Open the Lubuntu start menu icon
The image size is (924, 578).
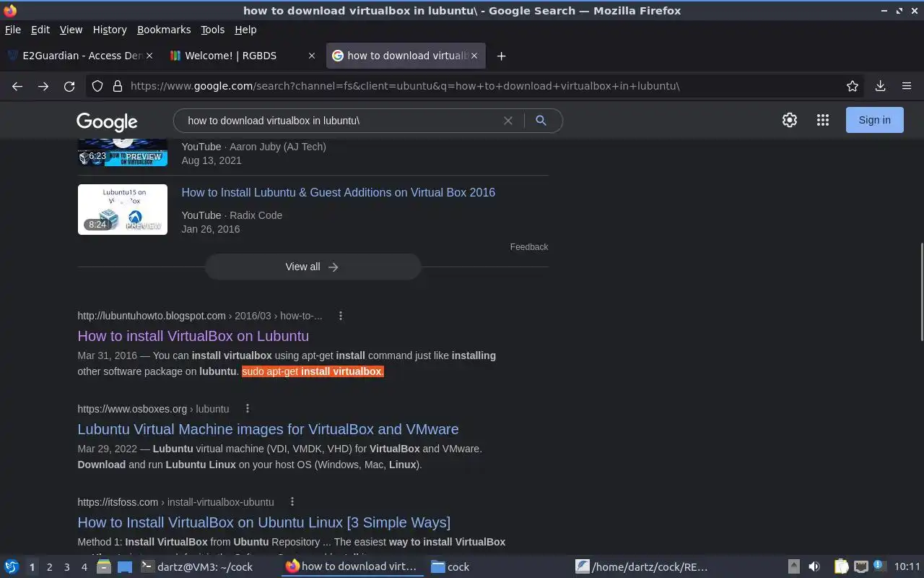point(12,566)
